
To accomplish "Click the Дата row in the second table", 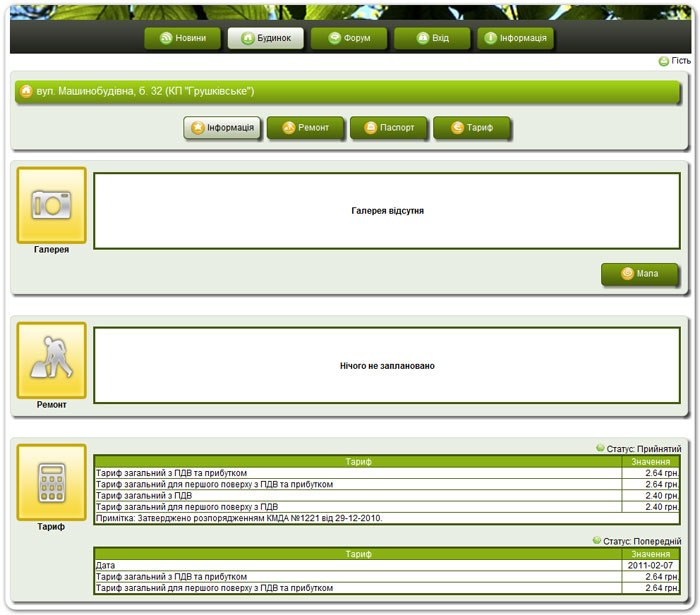I will (x=358, y=565).
